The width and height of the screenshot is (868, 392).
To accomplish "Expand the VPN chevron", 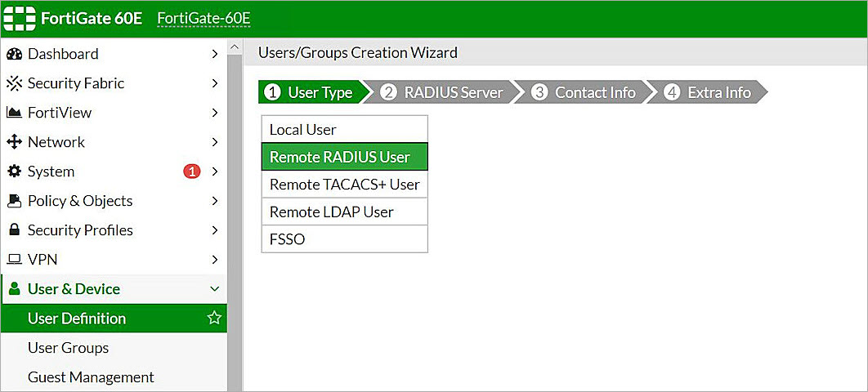I will click(x=215, y=260).
